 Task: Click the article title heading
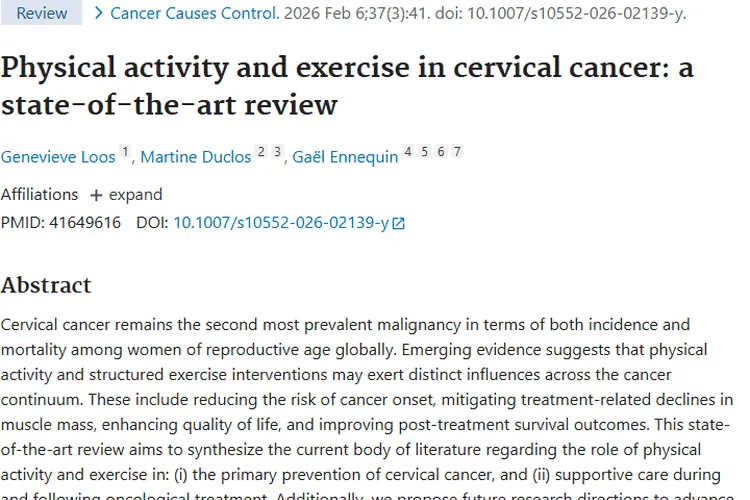(x=347, y=85)
